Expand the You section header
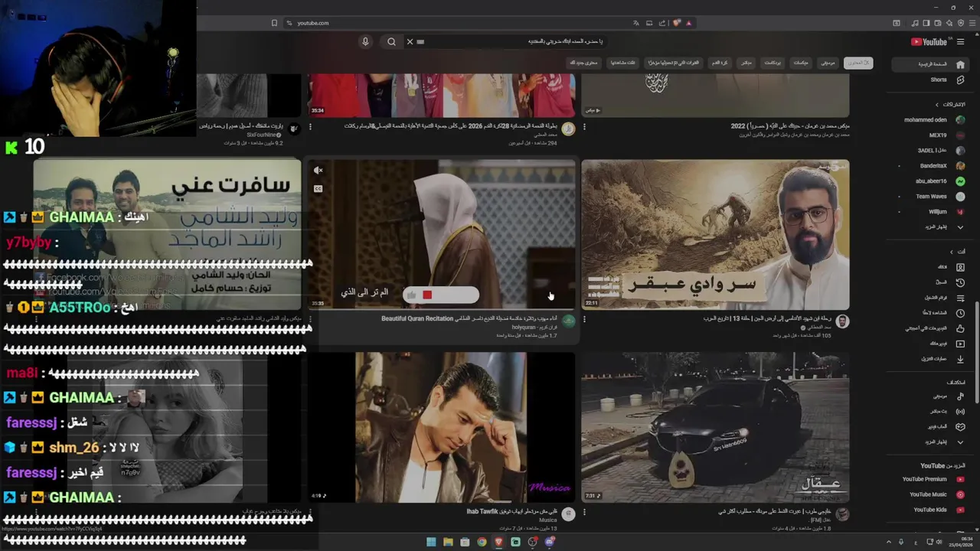This screenshot has width=980, height=551. coord(956,252)
